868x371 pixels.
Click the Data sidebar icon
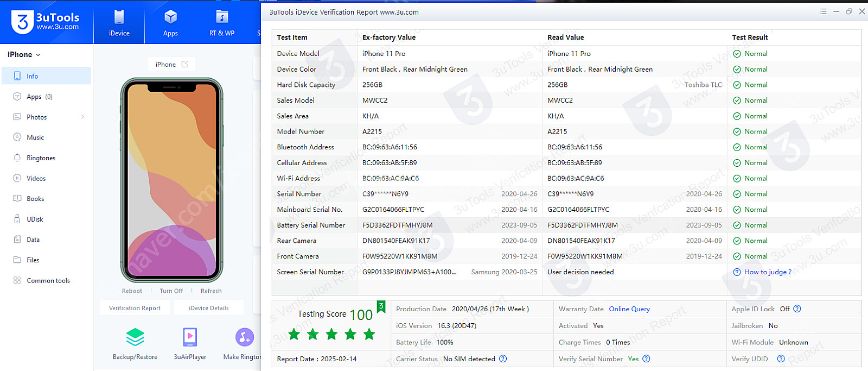point(17,240)
